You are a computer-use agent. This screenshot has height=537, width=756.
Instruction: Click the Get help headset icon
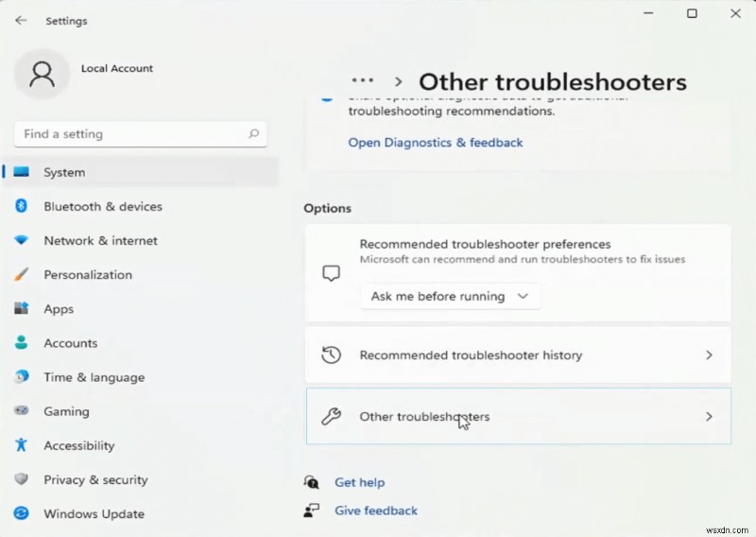[x=312, y=481]
